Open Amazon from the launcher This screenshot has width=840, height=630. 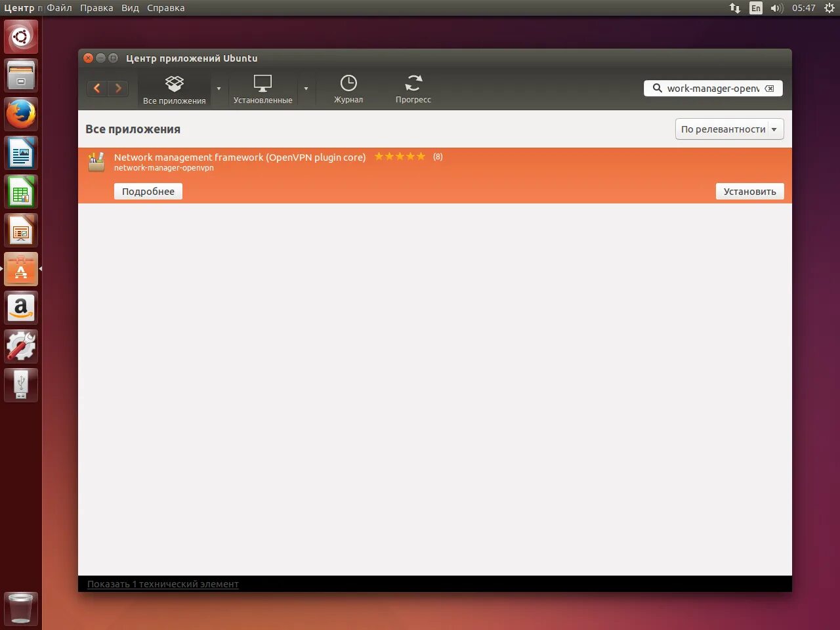coord(21,308)
